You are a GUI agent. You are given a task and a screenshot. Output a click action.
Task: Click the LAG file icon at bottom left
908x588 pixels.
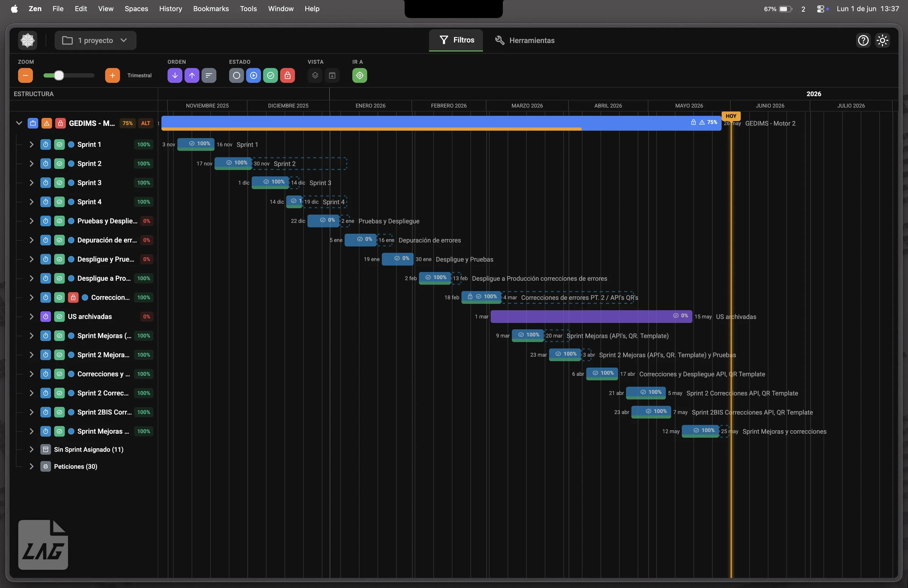pos(43,545)
